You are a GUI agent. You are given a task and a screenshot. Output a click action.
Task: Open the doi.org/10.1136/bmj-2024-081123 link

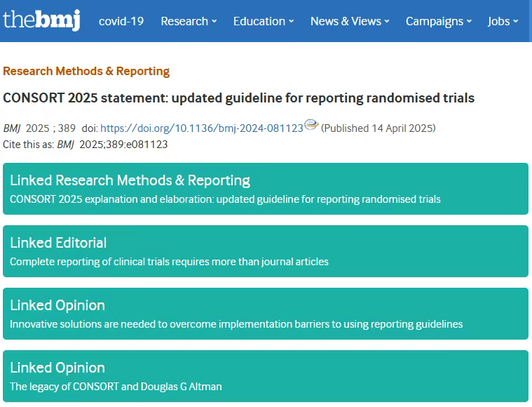point(202,128)
